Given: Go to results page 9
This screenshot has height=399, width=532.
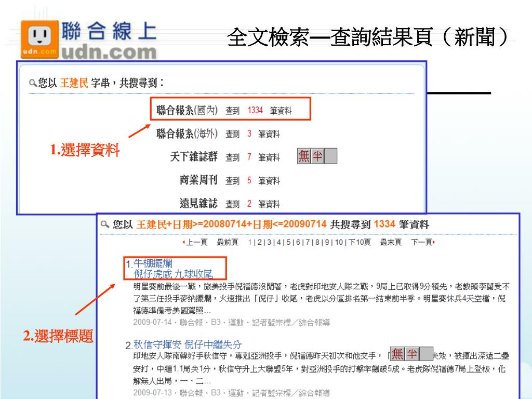Looking at the screenshot, I should 327,242.
